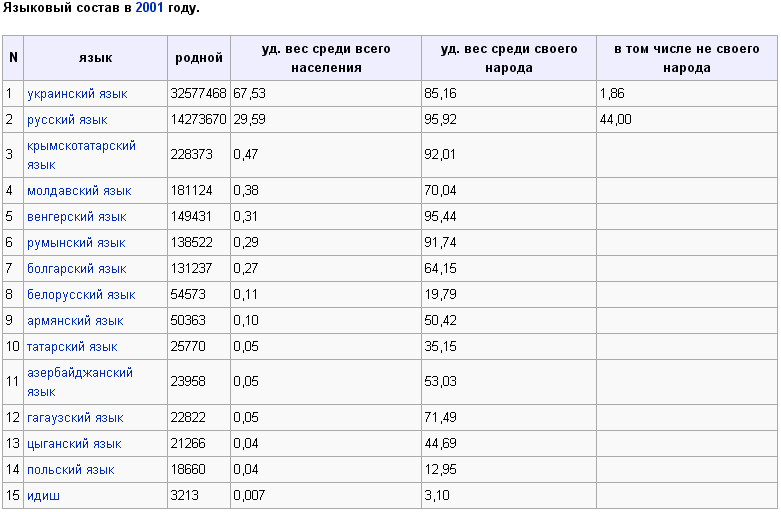The height and width of the screenshot is (512, 781).
Task: Open the идиш link
Action: click(43, 496)
